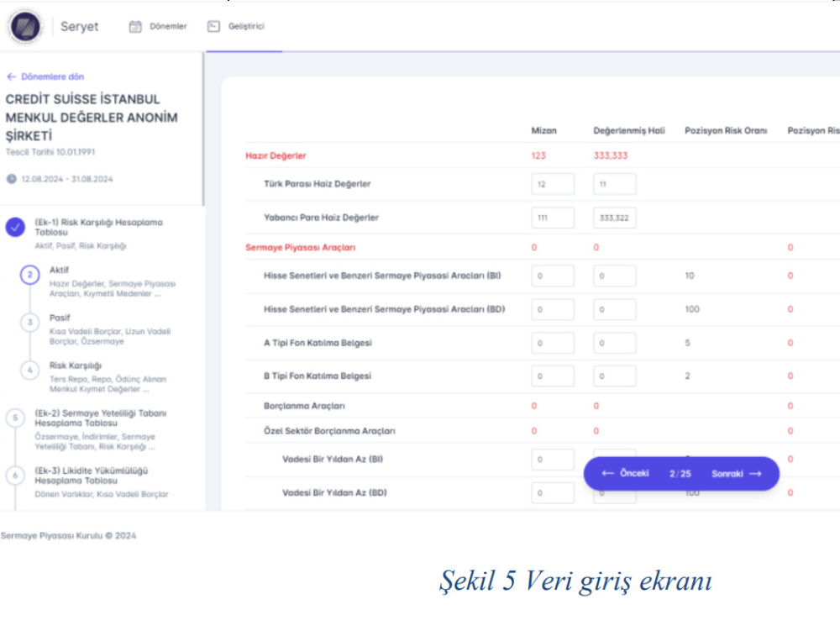Edit Mizan field for Hisse Senetleri (BD)
The width and height of the screenshot is (840, 631).
553,309
